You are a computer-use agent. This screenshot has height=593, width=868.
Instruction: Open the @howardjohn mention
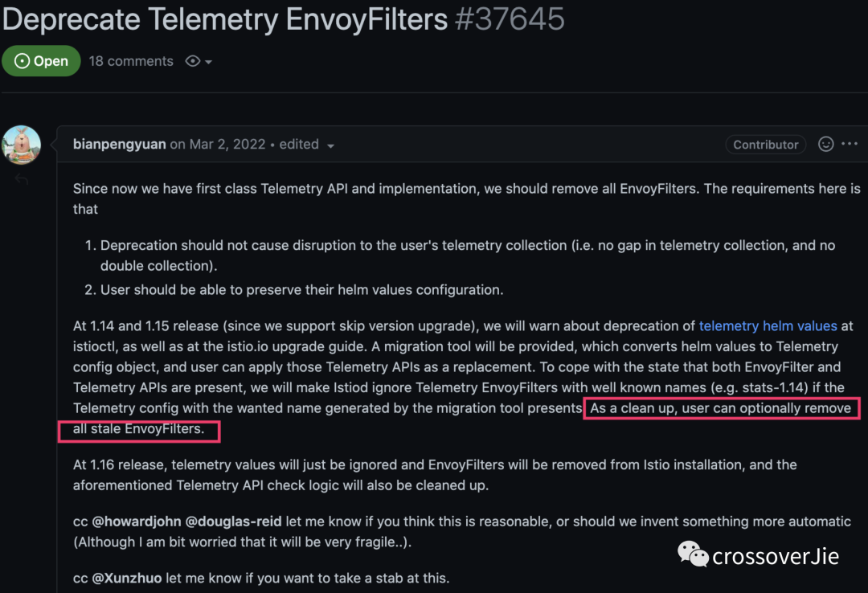point(136,521)
